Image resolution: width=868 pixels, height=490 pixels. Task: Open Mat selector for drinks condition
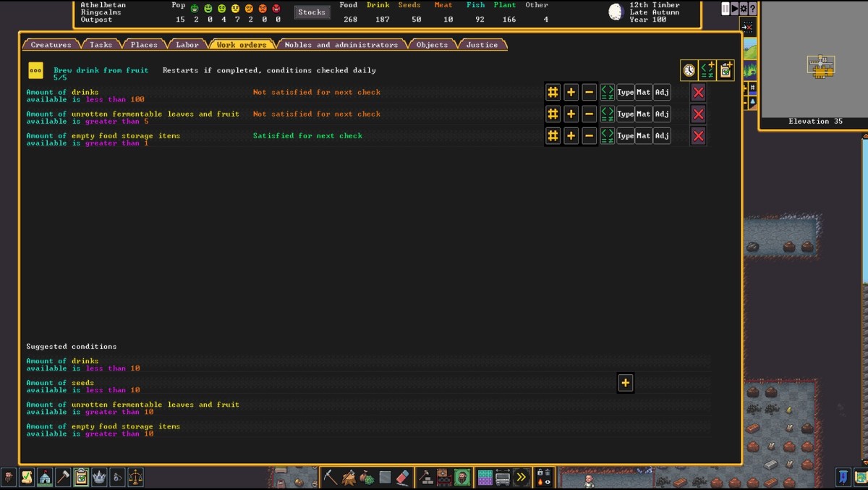(x=643, y=93)
